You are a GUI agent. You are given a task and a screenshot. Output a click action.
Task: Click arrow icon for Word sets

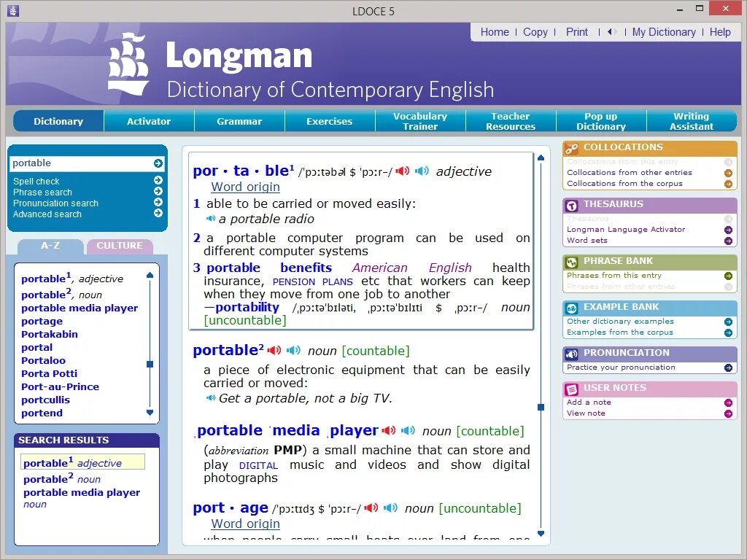point(728,241)
